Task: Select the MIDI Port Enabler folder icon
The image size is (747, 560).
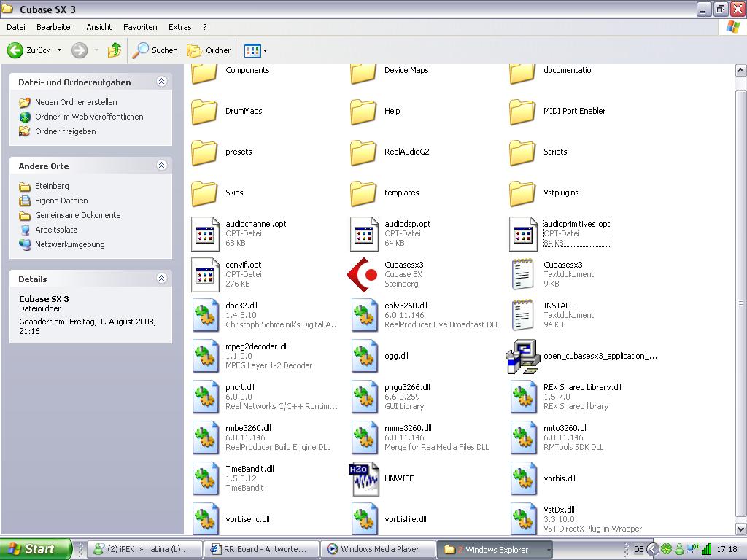Action: 522,112
